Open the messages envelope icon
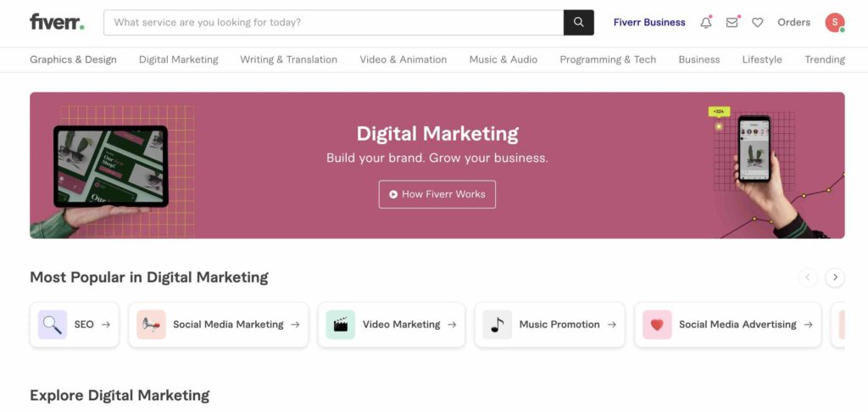This screenshot has height=412, width=868. click(732, 22)
